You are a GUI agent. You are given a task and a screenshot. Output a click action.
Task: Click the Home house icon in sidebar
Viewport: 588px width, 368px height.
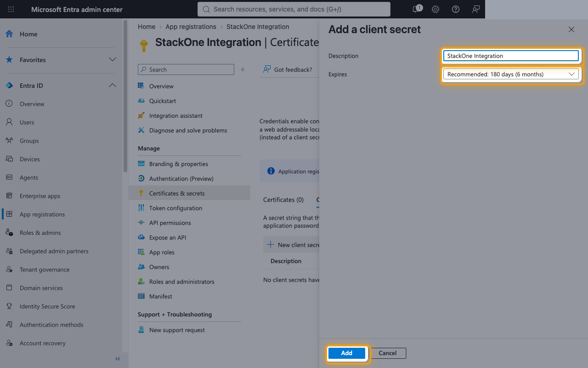[x=9, y=34]
